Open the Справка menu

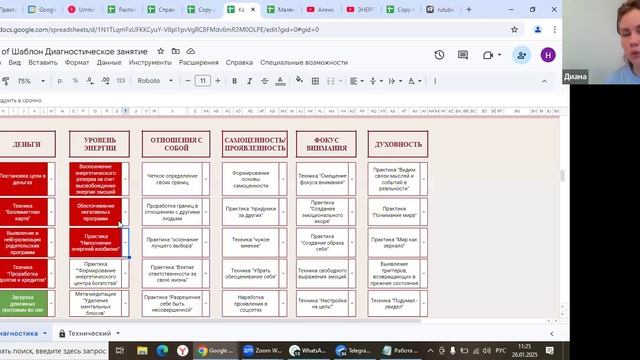point(239,62)
